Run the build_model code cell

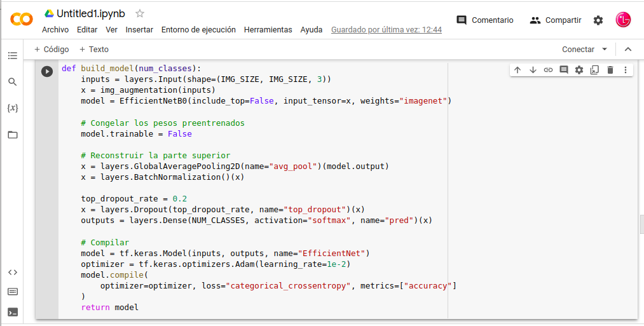coord(47,71)
